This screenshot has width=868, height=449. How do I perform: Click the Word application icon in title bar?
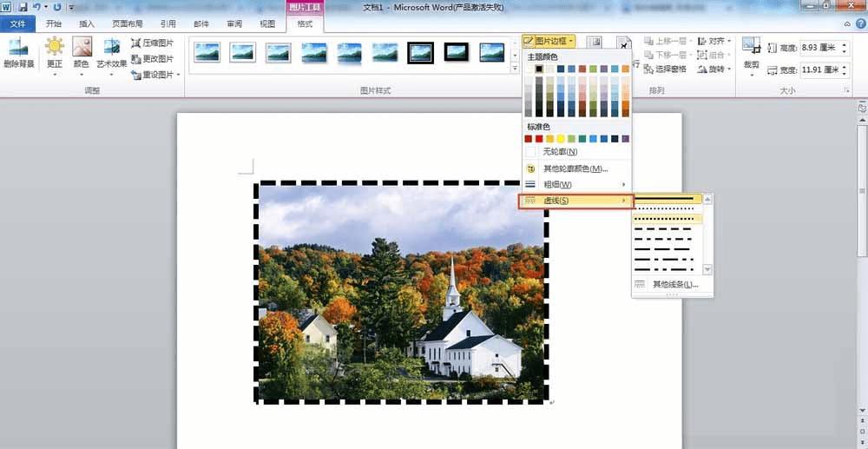(6, 7)
